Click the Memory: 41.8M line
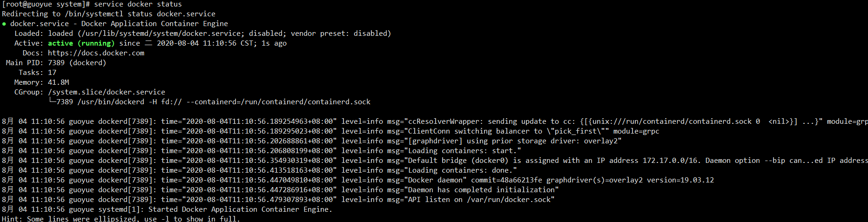The image size is (868, 222). coord(41,82)
